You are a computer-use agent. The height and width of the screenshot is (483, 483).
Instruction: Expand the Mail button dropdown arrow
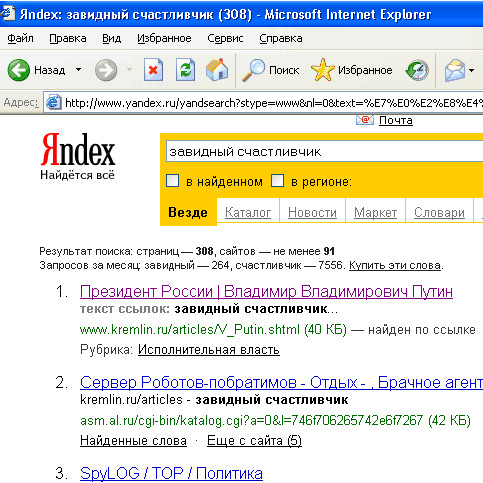471,70
